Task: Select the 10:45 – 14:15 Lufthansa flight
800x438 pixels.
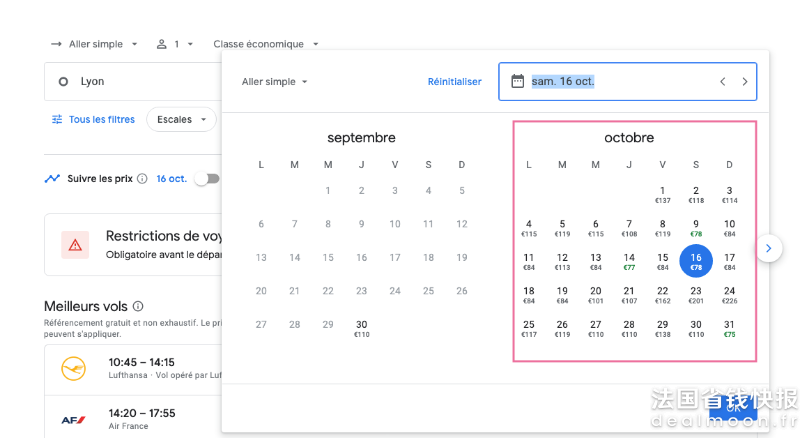Action: pyautogui.click(x=133, y=370)
